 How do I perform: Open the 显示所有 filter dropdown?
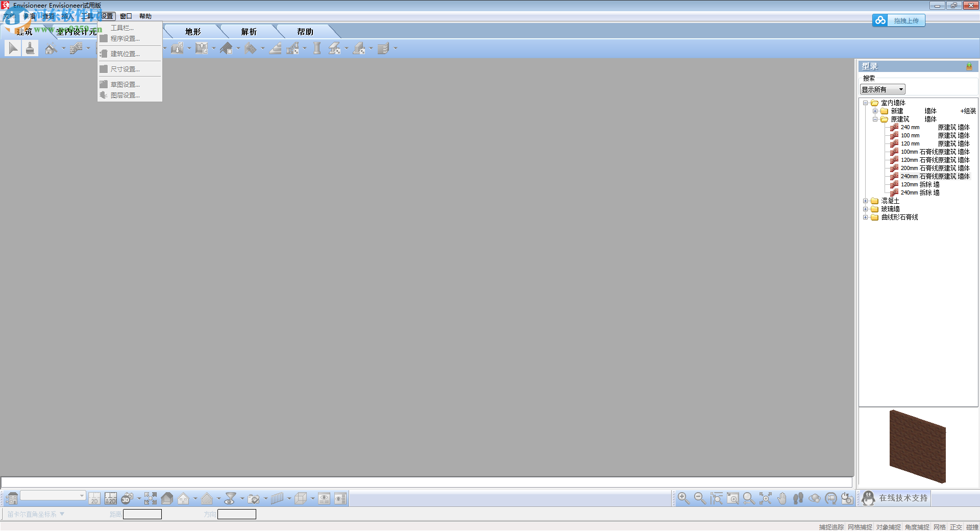click(883, 89)
